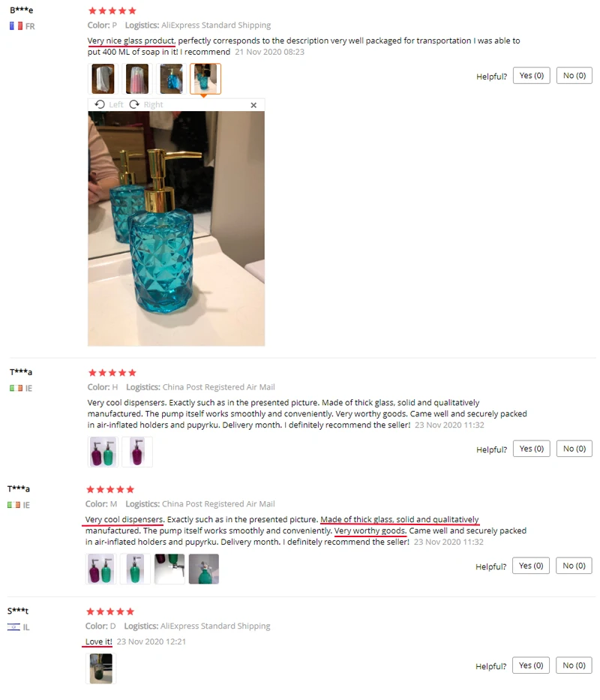This screenshot has height=700, width=600.
Task: Click the large blue soap dispenser photo
Action: (x=176, y=229)
